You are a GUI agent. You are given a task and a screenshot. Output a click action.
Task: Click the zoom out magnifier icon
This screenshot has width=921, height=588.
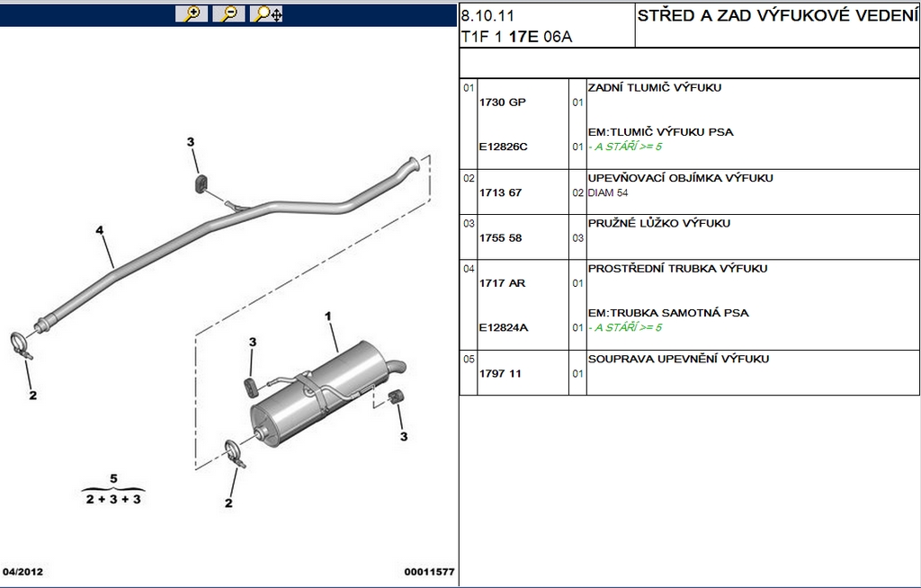(x=228, y=13)
